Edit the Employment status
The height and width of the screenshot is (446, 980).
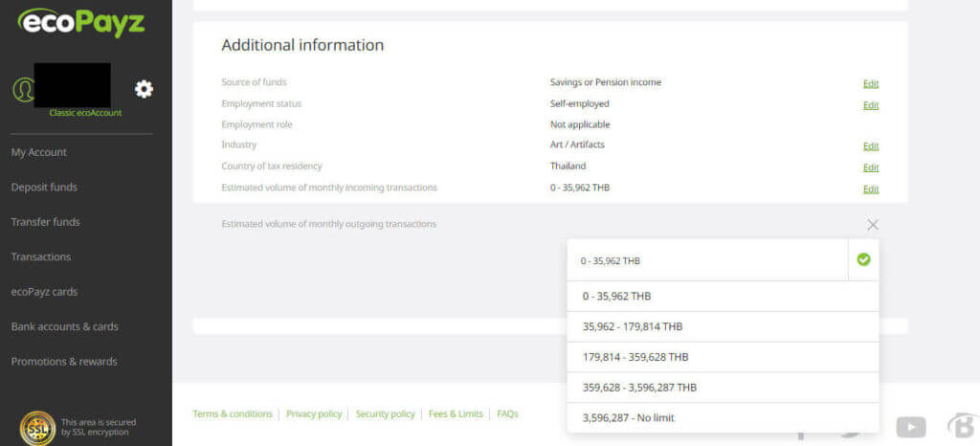871,105
